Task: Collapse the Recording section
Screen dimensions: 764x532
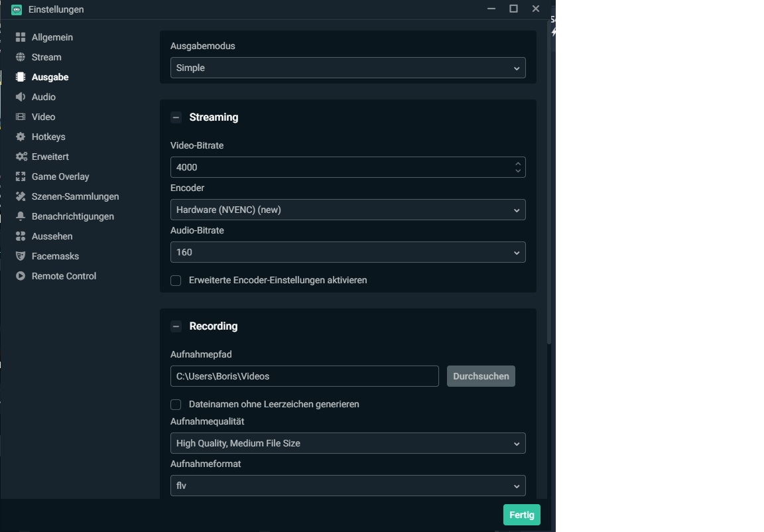Action: coord(176,326)
